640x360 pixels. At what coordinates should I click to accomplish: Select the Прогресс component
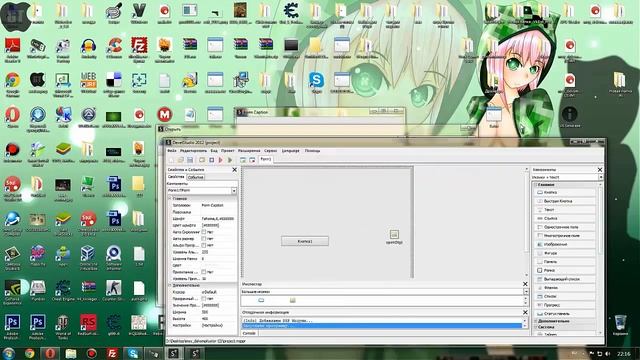click(x=564, y=305)
